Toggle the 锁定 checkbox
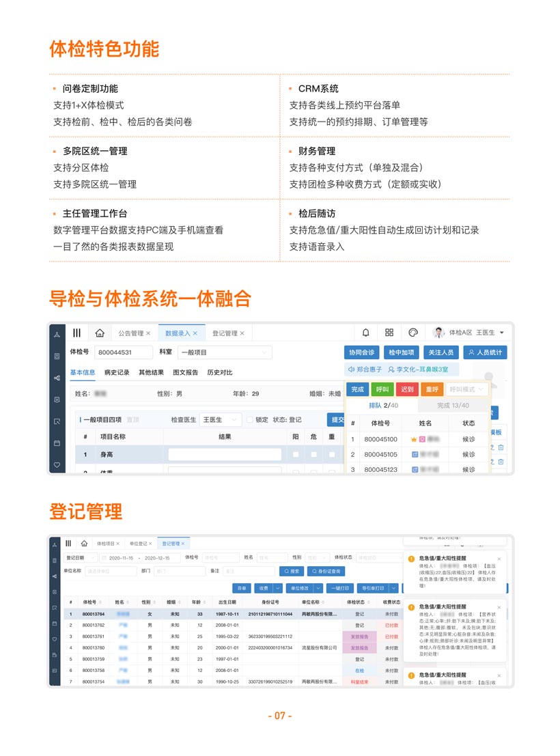This screenshot has width=560, height=756. pyautogui.click(x=251, y=419)
